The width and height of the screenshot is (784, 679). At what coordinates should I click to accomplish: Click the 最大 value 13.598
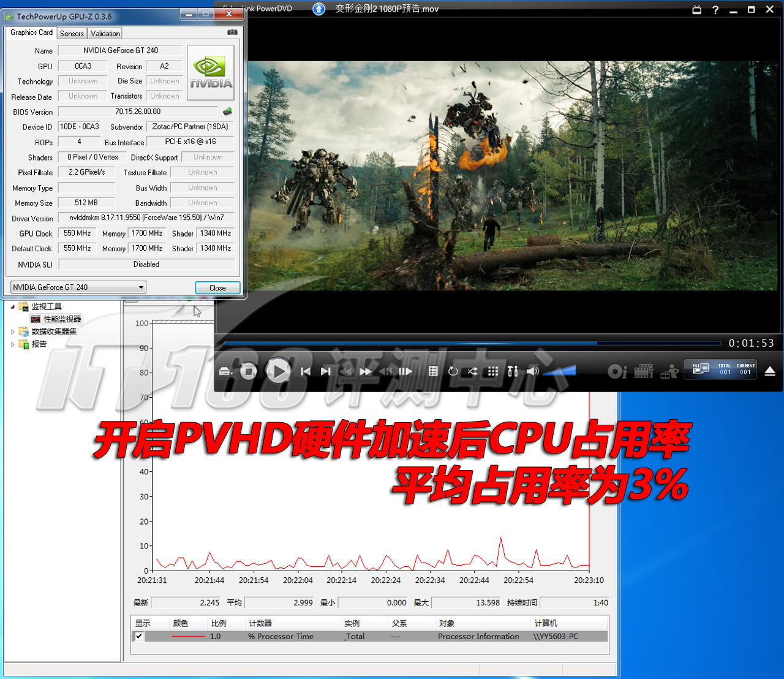[x=466, y=602]
